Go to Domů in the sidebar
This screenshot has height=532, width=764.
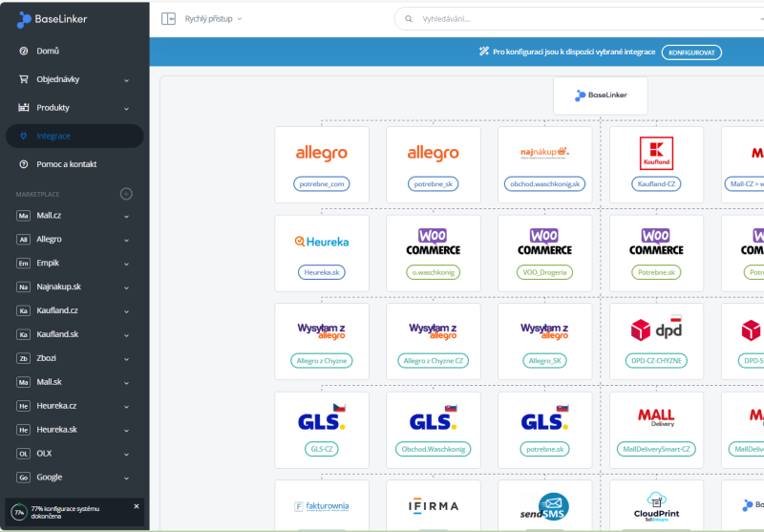48,51
